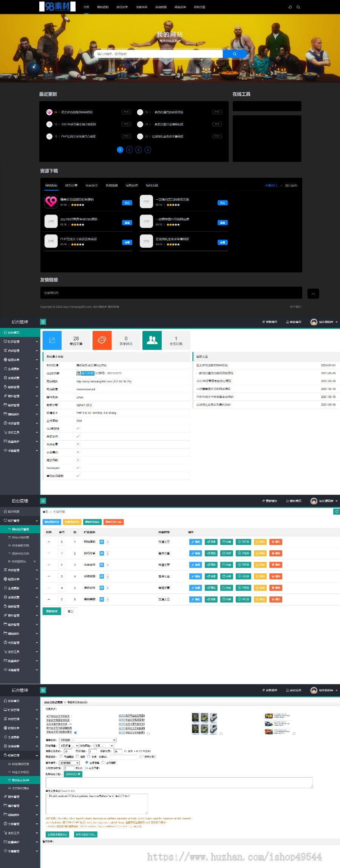
Task: Click 更新缓存 in dashboard header
Action: click(x=270, y=322)
